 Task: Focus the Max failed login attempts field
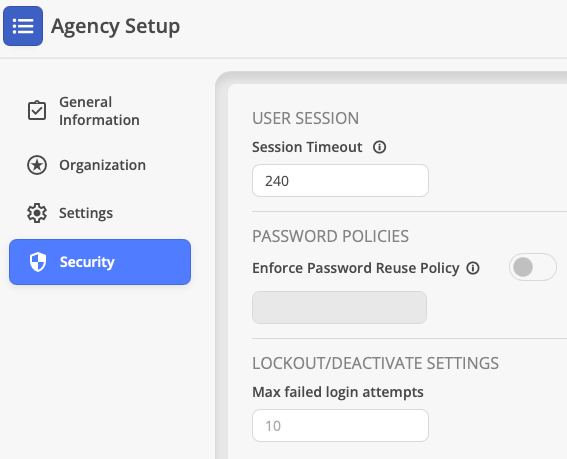coord(340,425)
